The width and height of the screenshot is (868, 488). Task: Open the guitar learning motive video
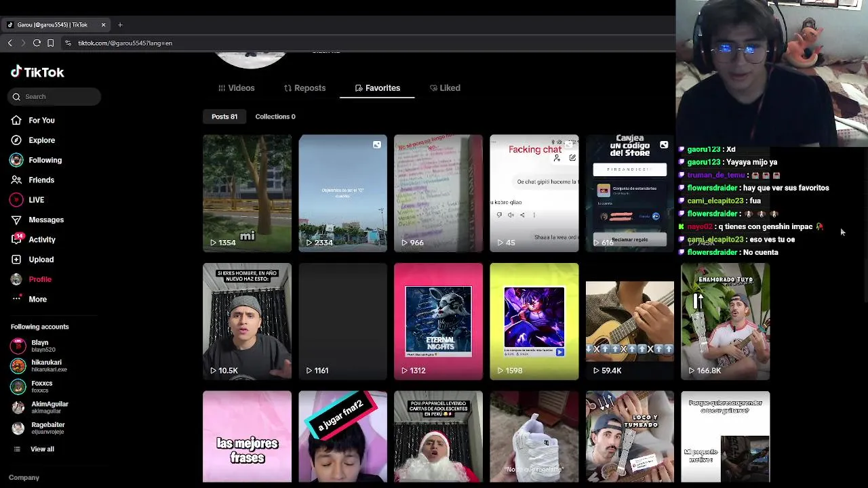click(x=725, y=436)
